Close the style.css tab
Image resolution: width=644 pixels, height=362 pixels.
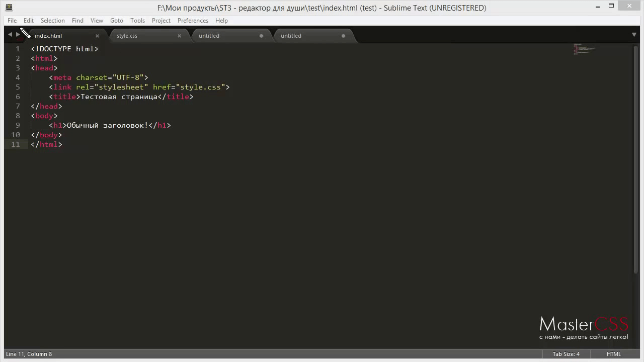(179, 36)
